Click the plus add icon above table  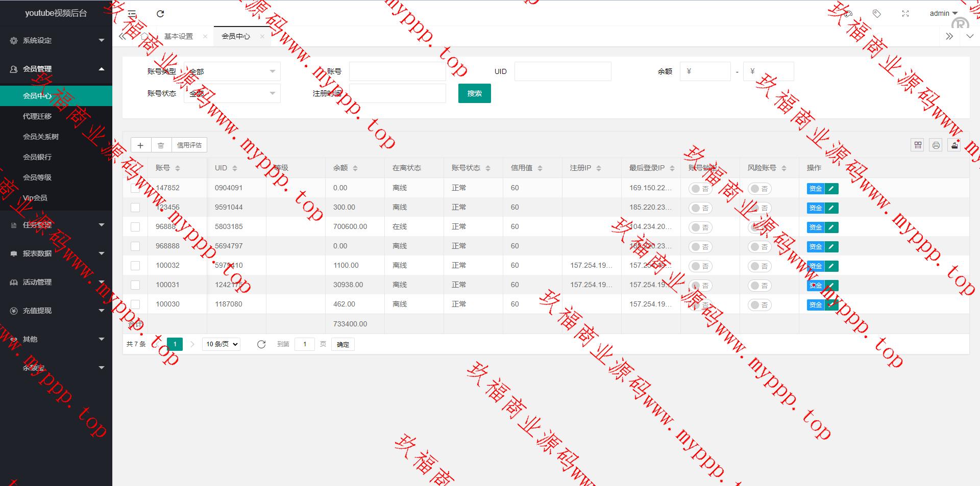click(x=140, y=145)
